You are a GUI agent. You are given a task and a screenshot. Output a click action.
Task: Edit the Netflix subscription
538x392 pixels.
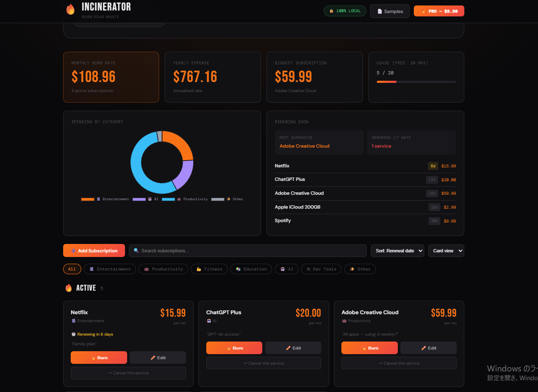pyautogui.click(x=158, y=358)
